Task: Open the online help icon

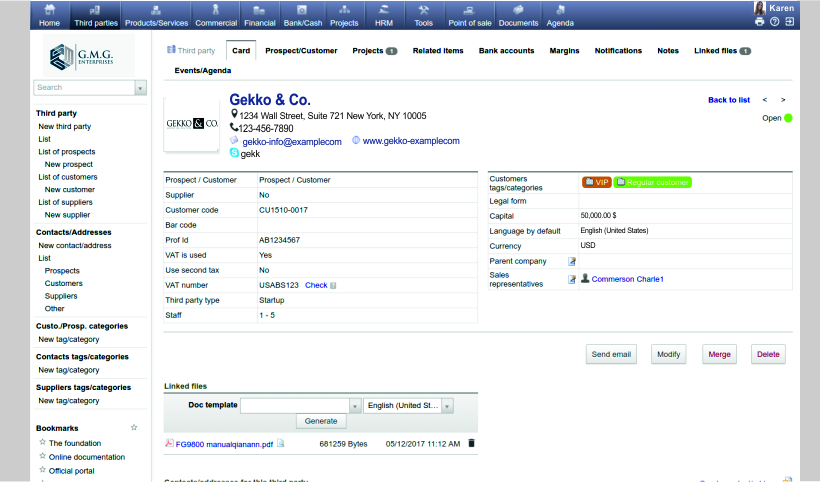Action: point(775,21)
